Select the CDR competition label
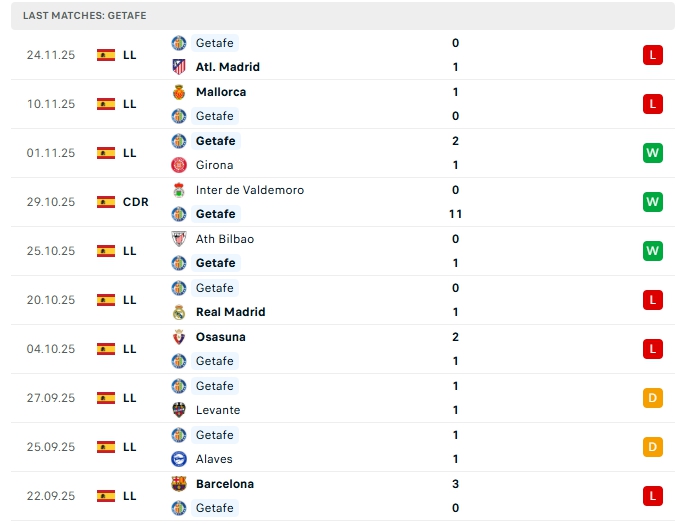The width and height of the screenshot is (681, 524). (x=136, y=202)
